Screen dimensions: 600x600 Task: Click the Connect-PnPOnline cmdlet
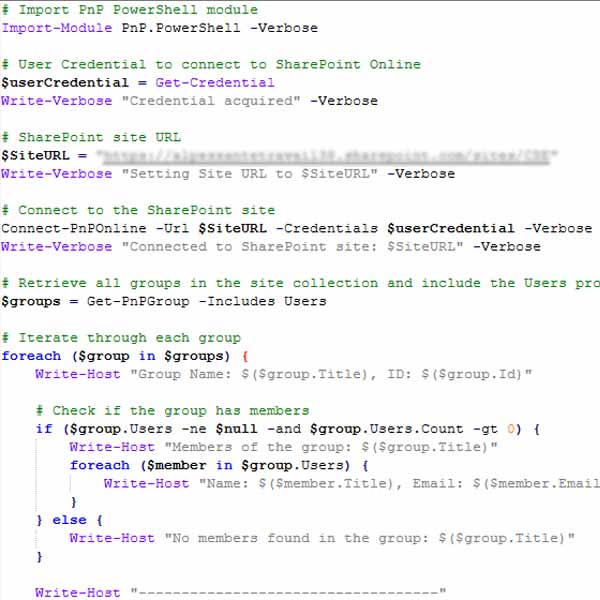(74, 228)
